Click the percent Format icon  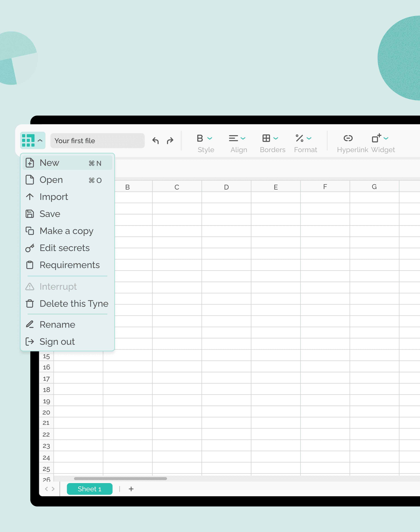pos(299,138)
